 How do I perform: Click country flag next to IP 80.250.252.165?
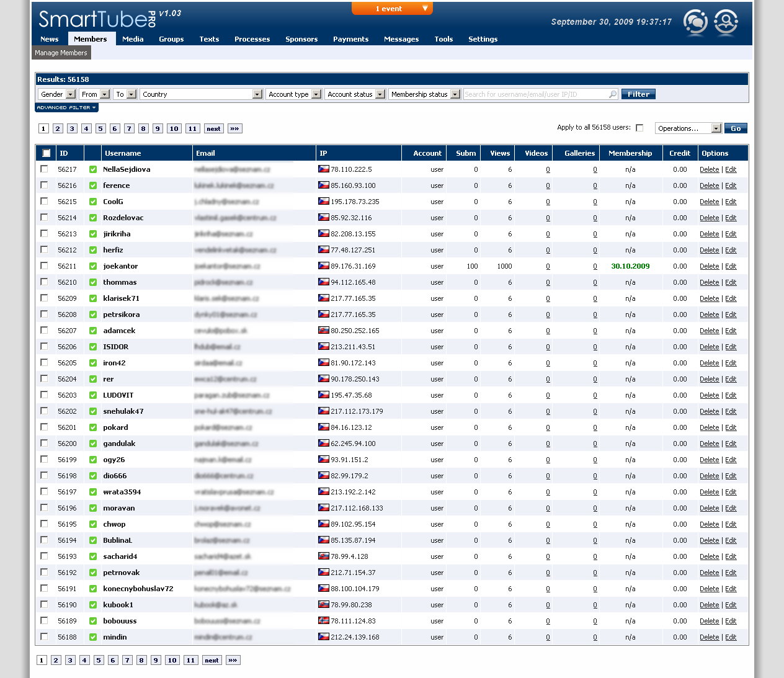coord(324,330)
